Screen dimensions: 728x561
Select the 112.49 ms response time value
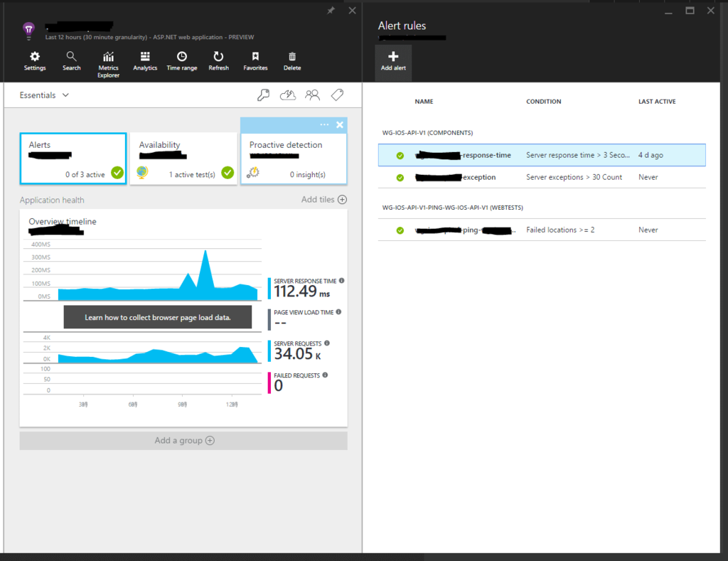coord(301,292)
